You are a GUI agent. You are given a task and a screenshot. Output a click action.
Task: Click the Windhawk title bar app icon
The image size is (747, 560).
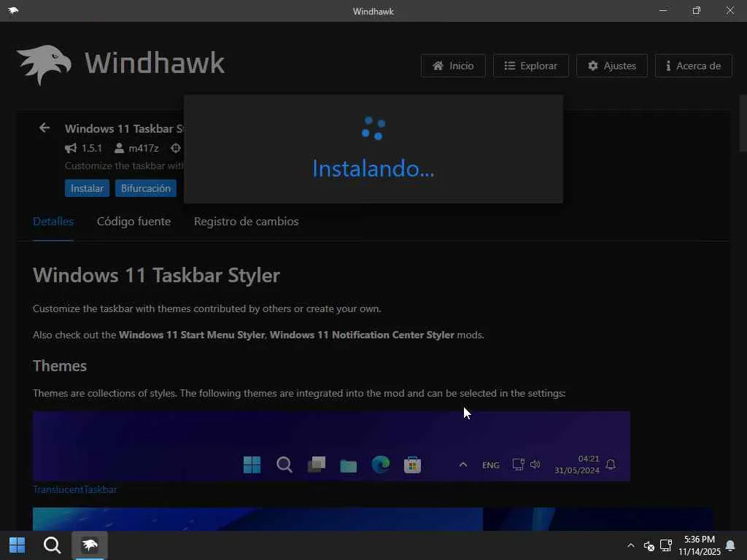(x=13, y=10)
